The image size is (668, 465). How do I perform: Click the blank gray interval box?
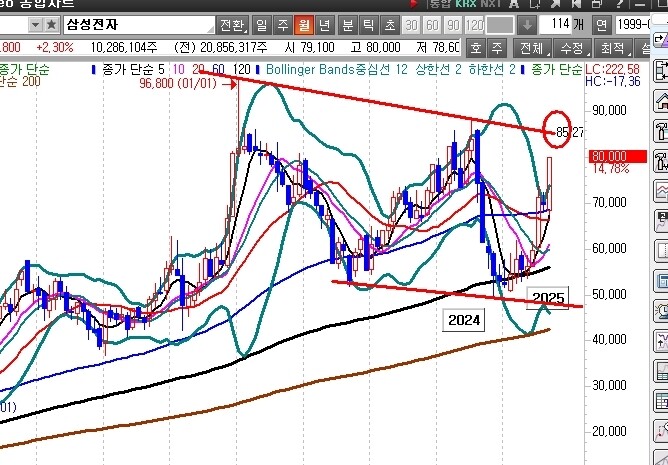point(500,26)
